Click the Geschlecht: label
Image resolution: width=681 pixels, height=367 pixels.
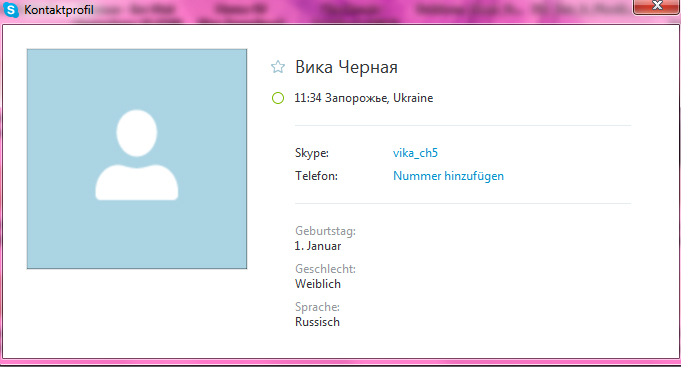(325, 269)
